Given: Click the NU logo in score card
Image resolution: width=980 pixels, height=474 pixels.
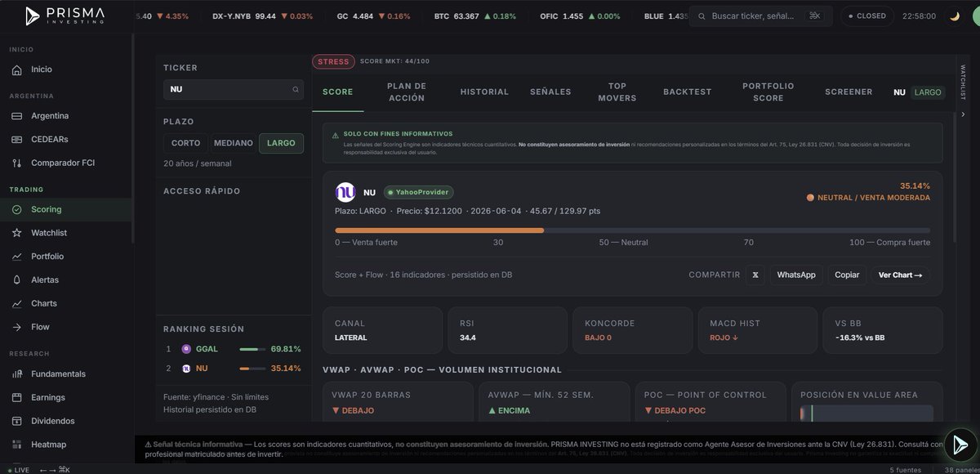Looking at the screenshot, I should pyautogui.click(x=345, y=192).
